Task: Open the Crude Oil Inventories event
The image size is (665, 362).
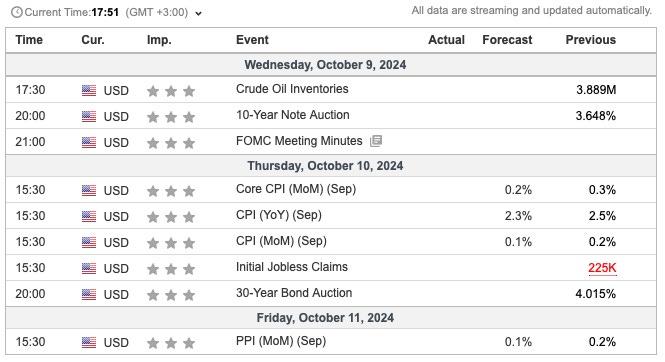Action: point(292,89)
